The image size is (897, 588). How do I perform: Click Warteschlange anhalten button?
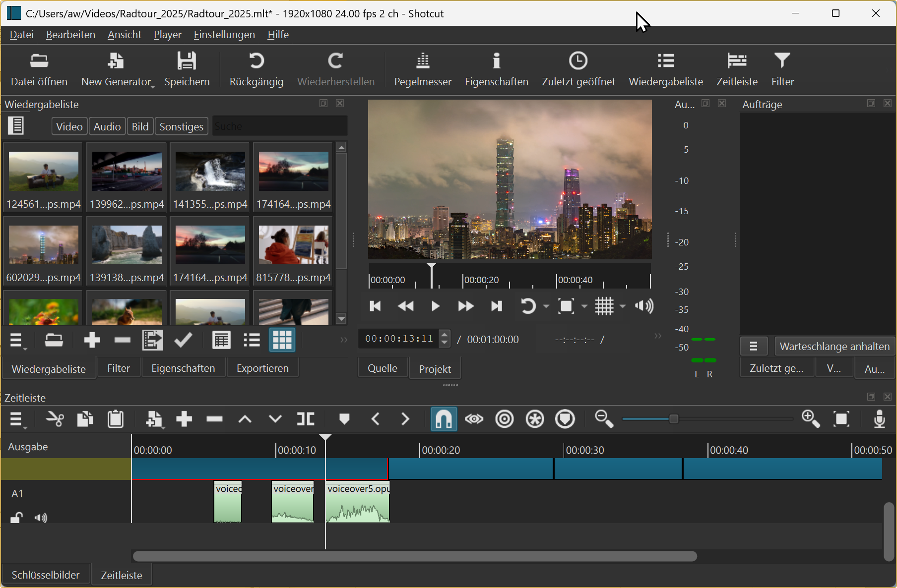[x=834, y=346]
